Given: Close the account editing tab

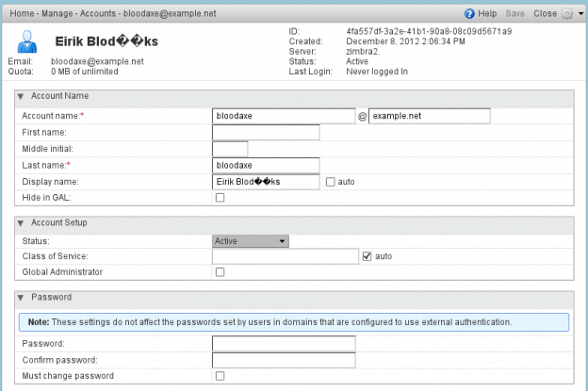Looking at the screenshot, I should [x=545, y=13].
